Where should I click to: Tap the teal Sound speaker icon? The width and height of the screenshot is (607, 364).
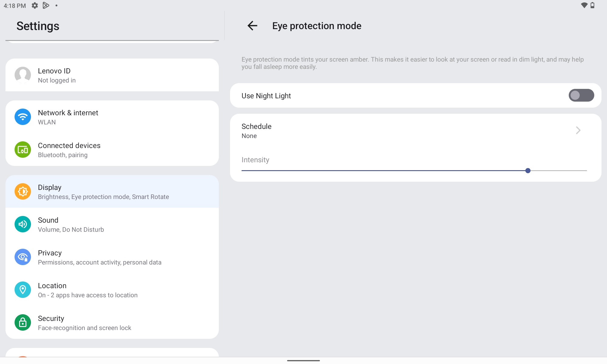pos(23,224)
